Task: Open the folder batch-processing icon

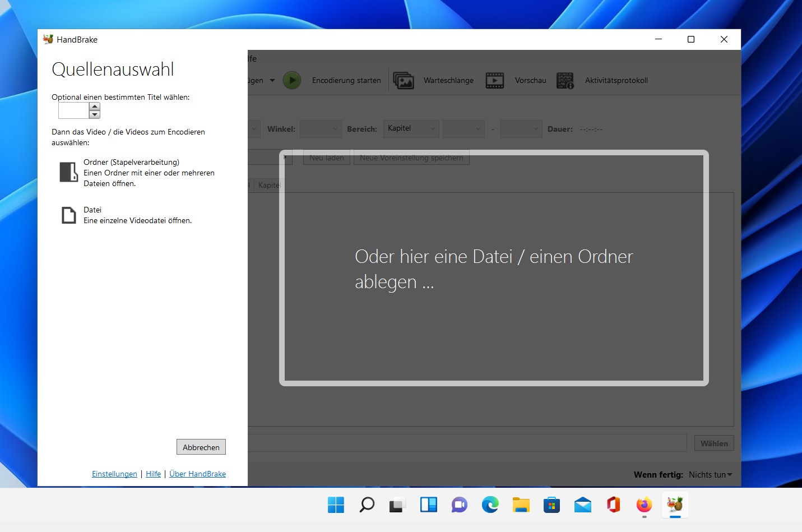Action: point(69,172)
